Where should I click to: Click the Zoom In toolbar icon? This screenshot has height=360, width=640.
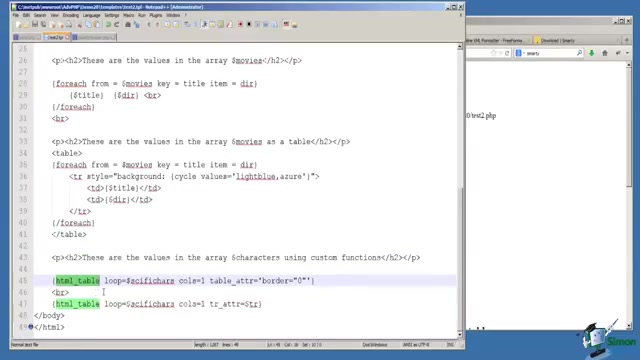pyautogui.click(x=149, y=25)
